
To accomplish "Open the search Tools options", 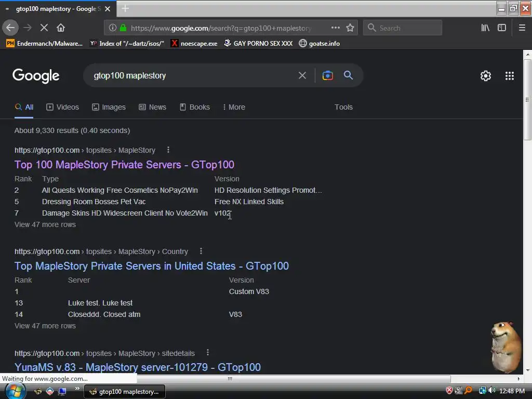I will tap(343, 107).
